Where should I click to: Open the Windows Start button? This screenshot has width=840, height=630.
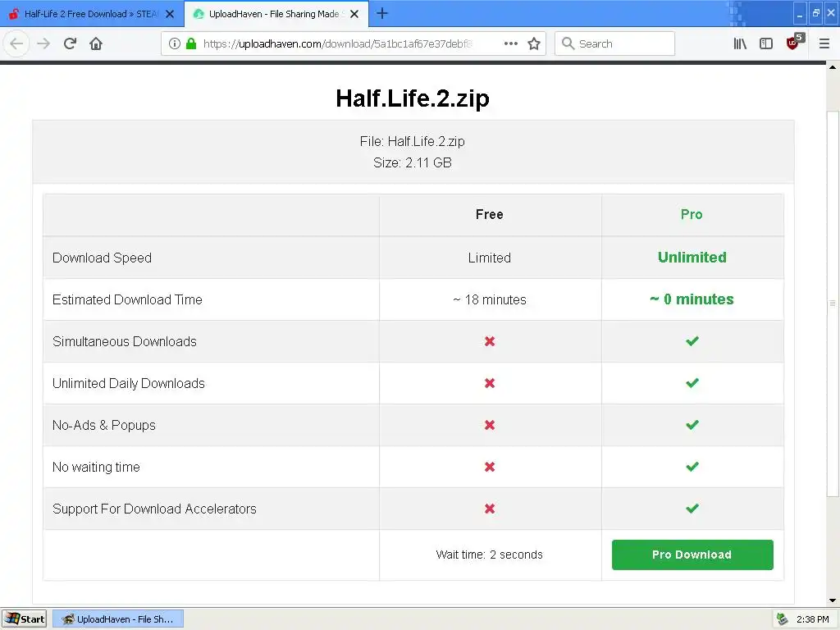pyautogui.click(x=25, y=619)
